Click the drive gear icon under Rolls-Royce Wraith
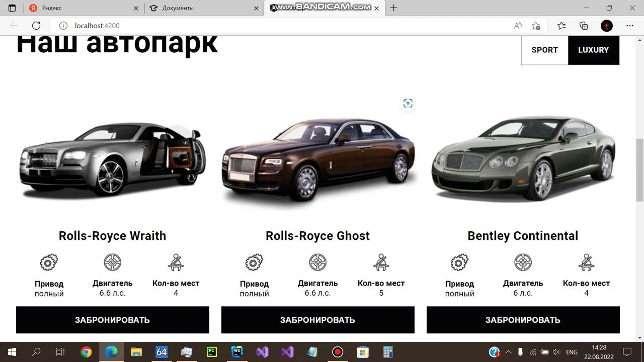 [49, 262]
